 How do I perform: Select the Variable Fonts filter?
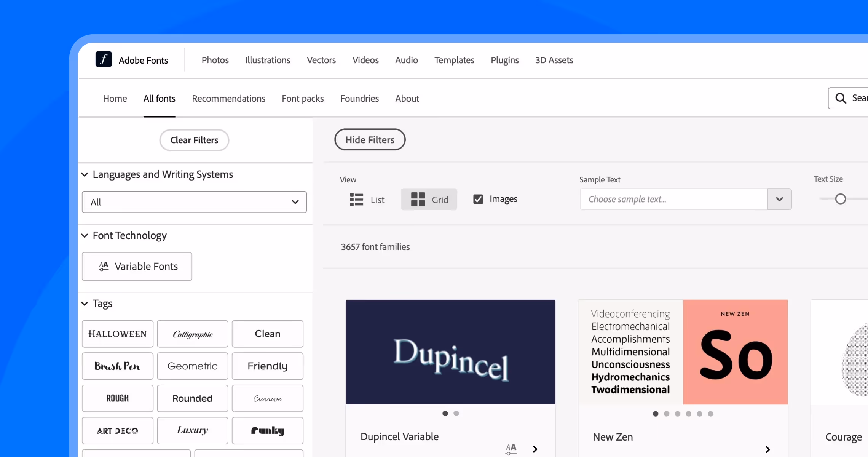[137, 266]
